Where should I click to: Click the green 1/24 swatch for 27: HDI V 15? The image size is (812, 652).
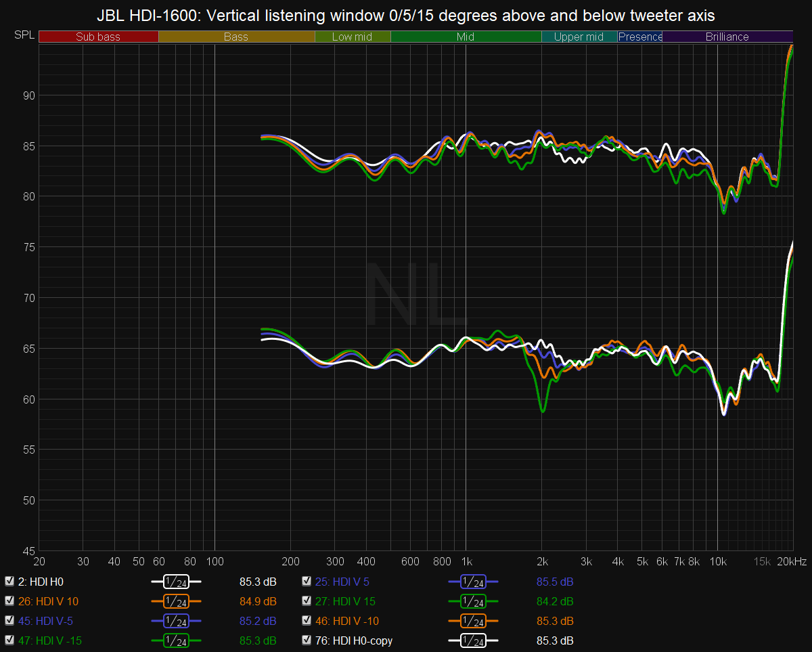point(473,601)
